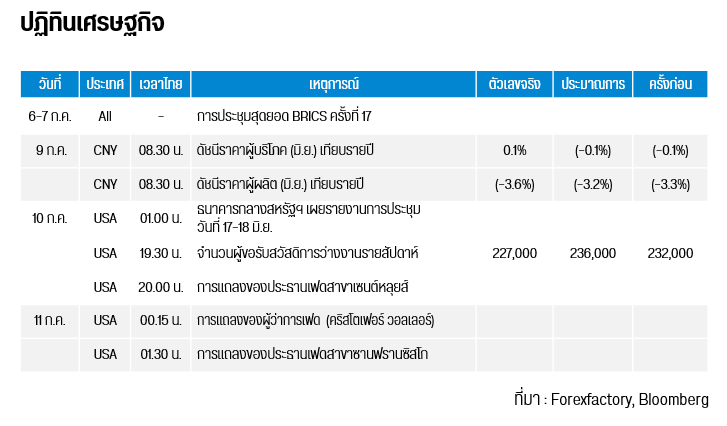Select the 6-7 ก.ค. date cell

click(x=50, y=116)
